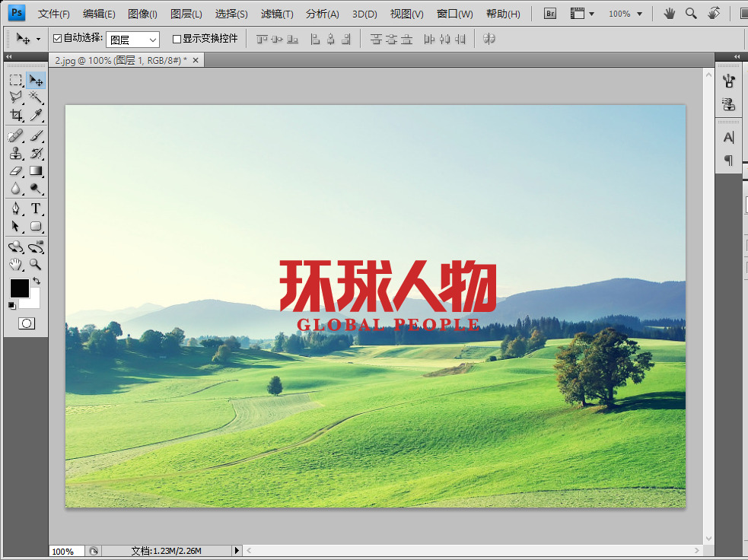748x560 pixels.
Task: Open the Character panel icon
Action: click(x=728, y=138)
